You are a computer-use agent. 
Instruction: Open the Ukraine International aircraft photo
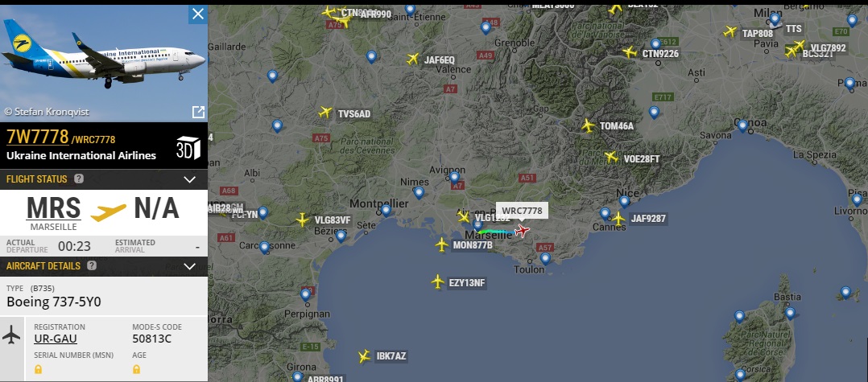pos(104,61)
